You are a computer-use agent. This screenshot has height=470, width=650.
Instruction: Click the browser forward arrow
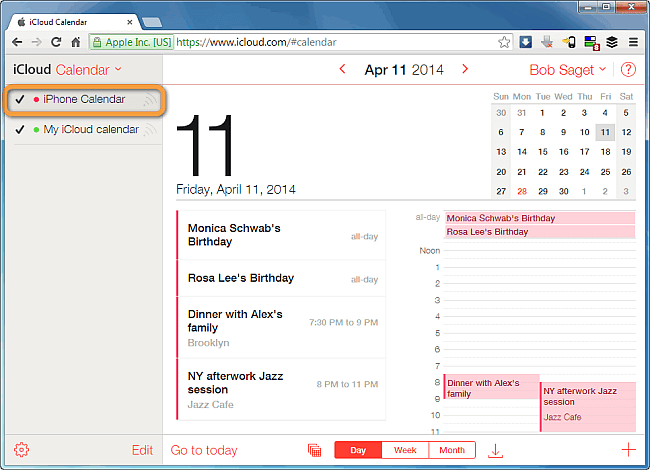pyautogui.click(x=36, y=42)
